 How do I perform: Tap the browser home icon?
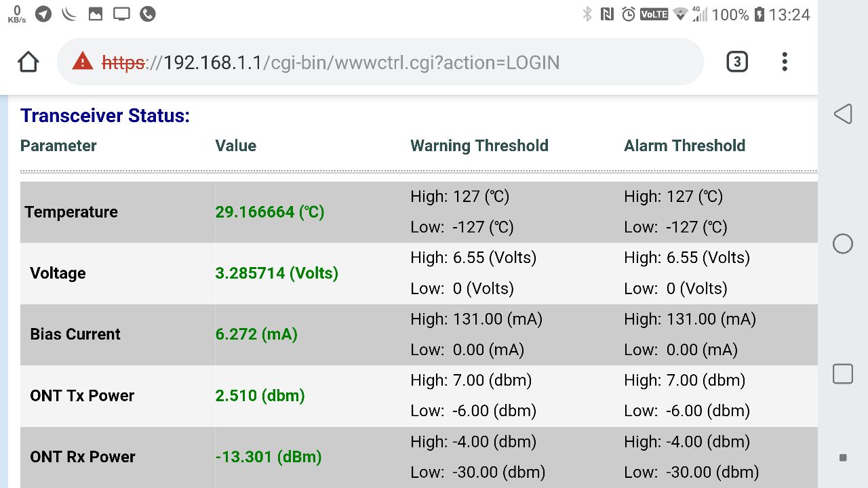click(28, 62)
